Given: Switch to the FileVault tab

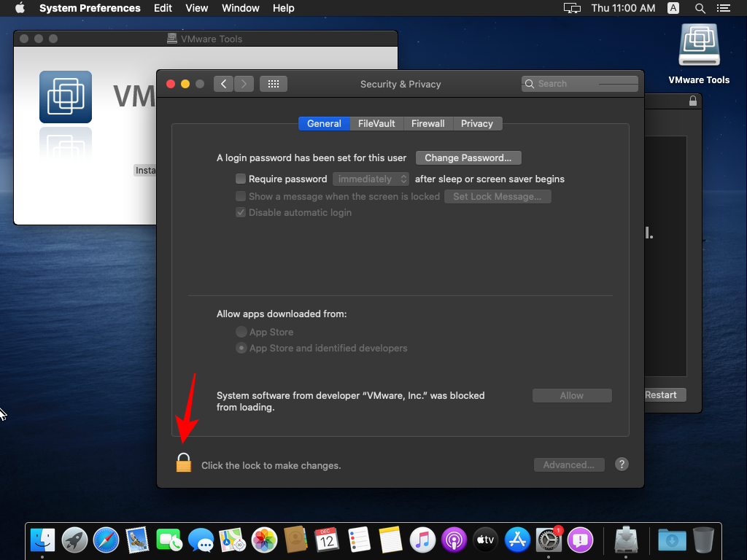Looking at the screenshot, I should [x=376, y=123].
